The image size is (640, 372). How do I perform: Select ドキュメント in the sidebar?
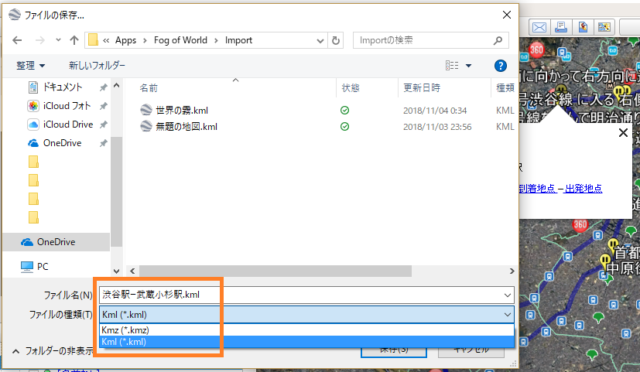point(62,87)
